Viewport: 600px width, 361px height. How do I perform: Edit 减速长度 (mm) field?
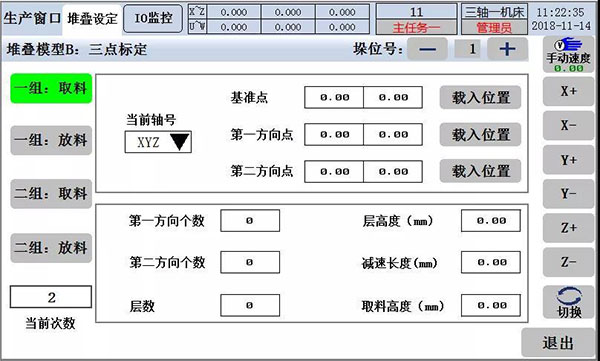pos(491,262)
